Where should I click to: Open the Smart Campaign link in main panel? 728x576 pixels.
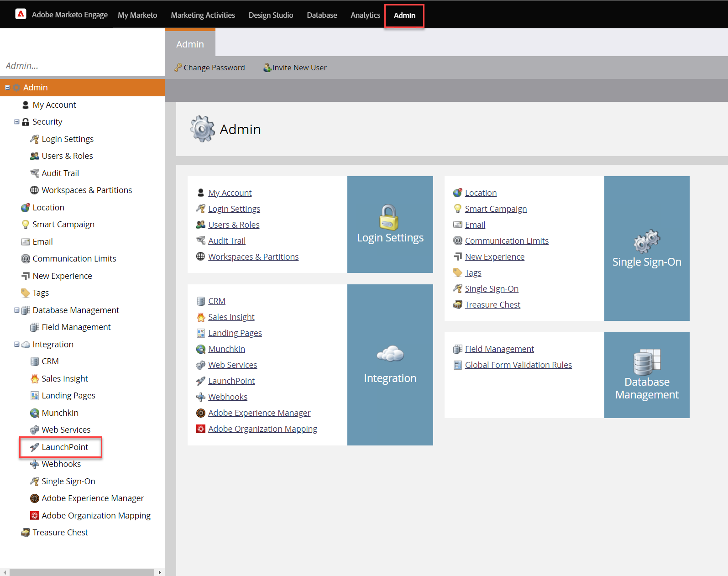coord(496,209)
